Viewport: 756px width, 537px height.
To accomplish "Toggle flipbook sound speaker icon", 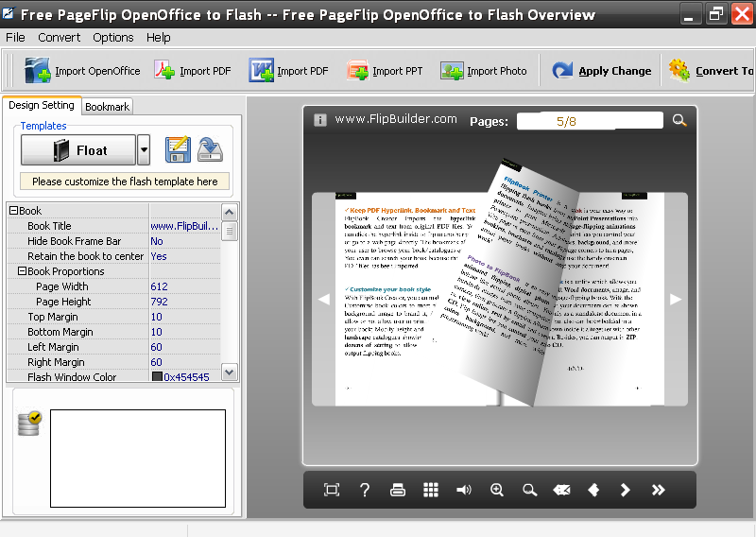I will click(463, 490).
